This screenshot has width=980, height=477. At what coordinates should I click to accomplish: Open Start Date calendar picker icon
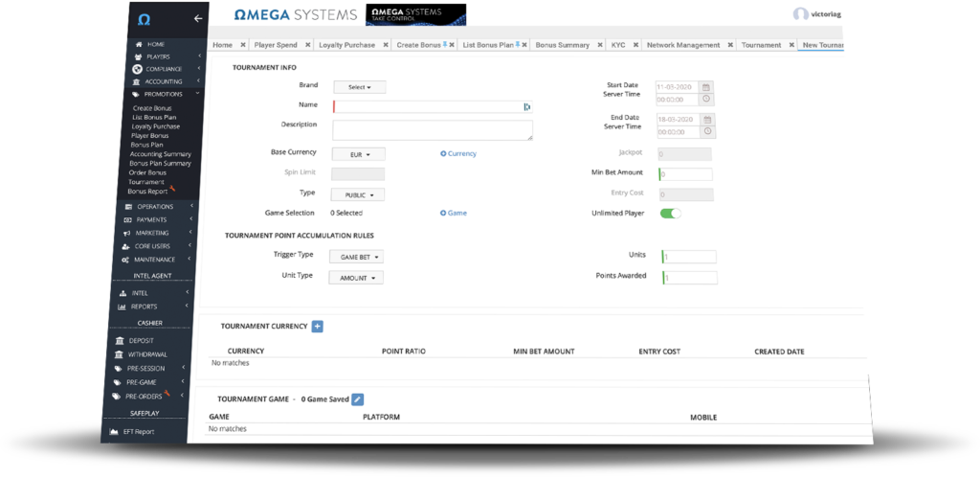[x=707, y=86]
